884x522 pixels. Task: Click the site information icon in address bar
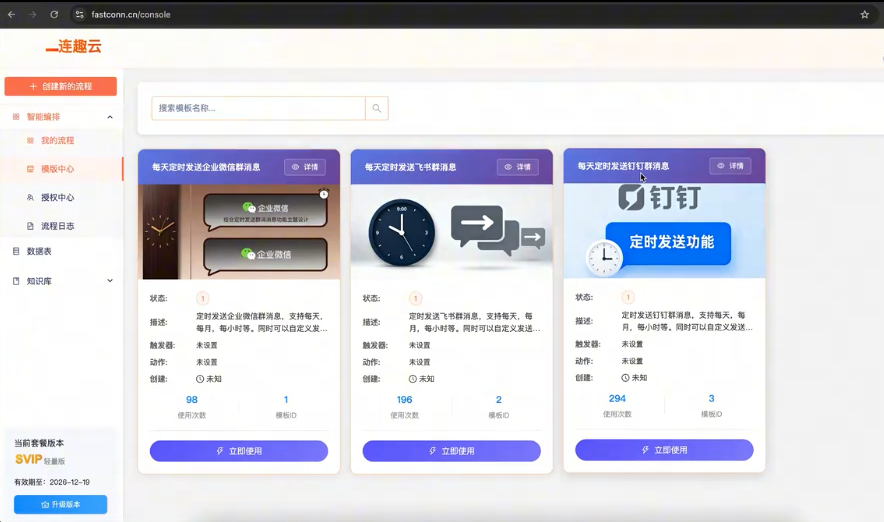coord(79,15)
